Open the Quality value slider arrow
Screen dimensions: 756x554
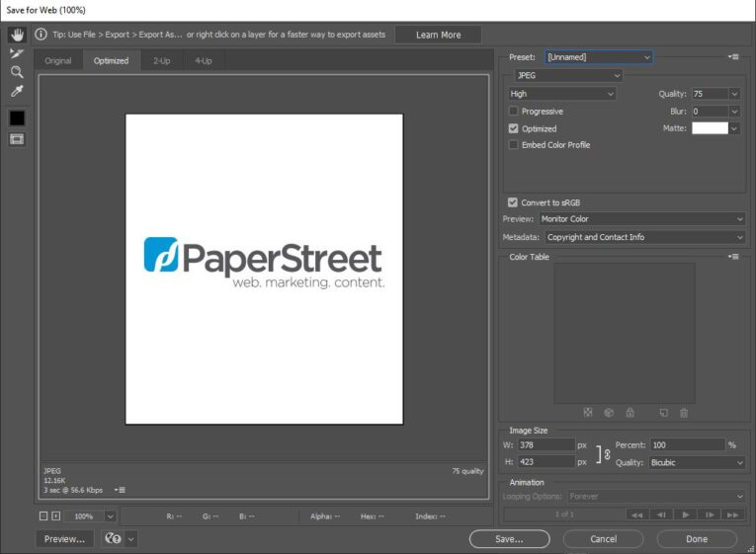[734, 94]
